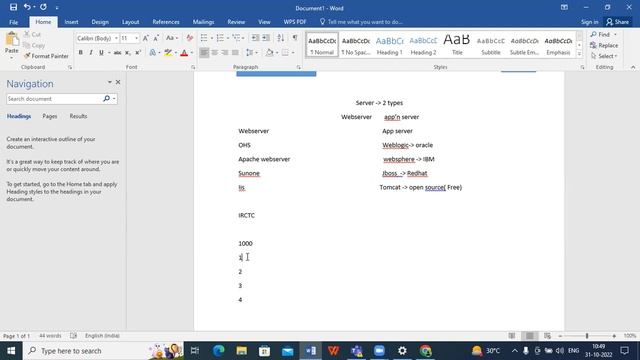Viewport: 640px width, 360px height.
Task: Switch to the Insert tab
Action: [71, 22]
